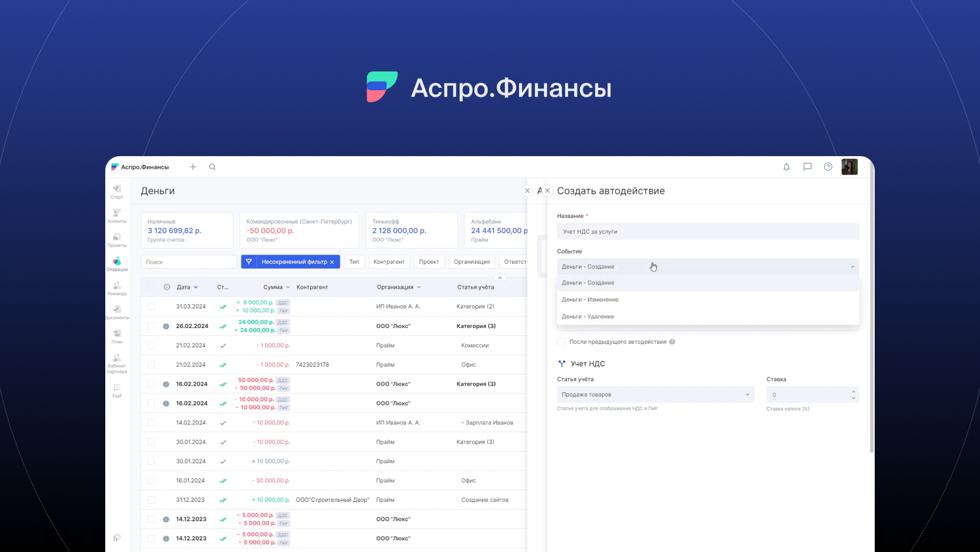Open the Клиенты sidebar section
This screenshot has height=552, width=980.
click(117, 216)
